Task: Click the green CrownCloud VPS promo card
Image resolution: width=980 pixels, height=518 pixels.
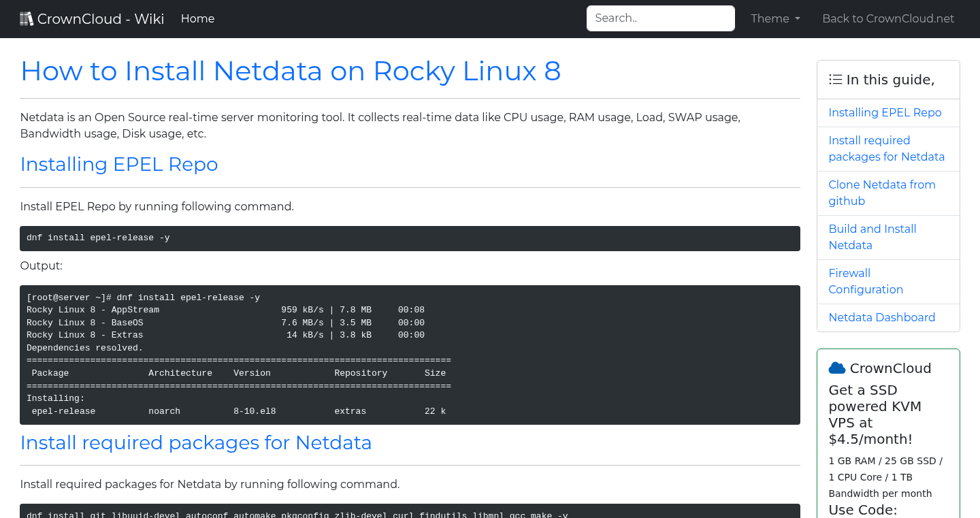Action: pos(888,436)
